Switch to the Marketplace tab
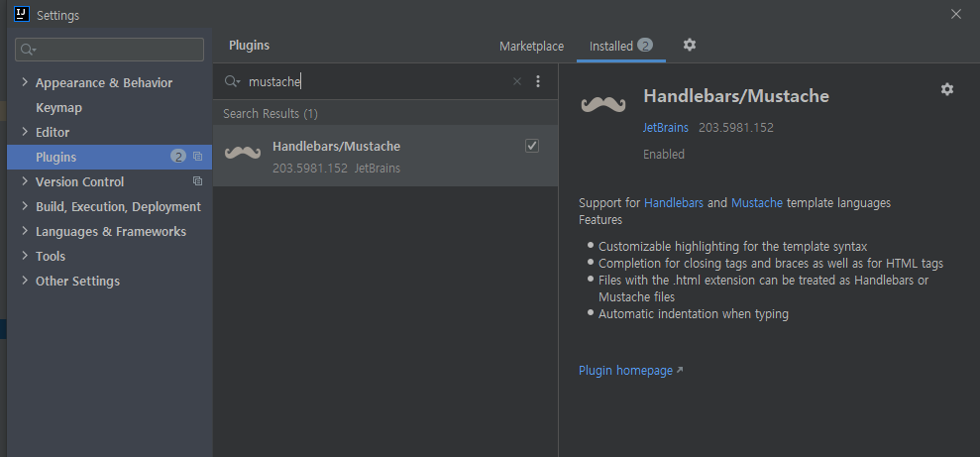 coord(531,47)
